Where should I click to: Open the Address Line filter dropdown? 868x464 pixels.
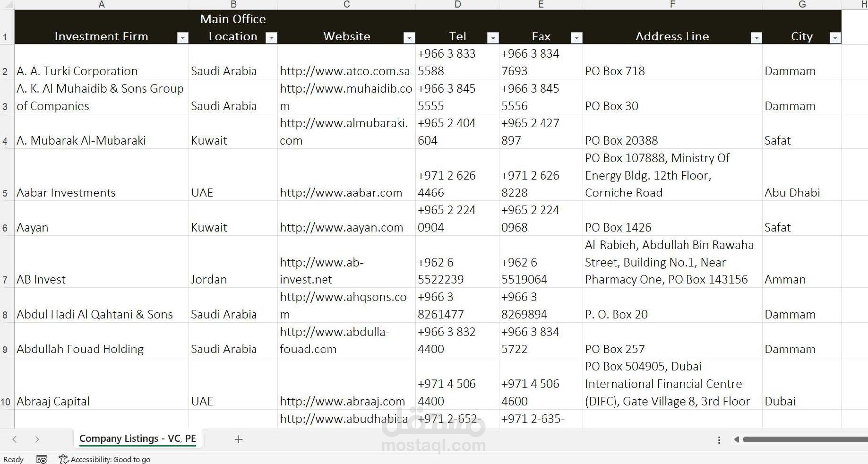click(756, 38)
